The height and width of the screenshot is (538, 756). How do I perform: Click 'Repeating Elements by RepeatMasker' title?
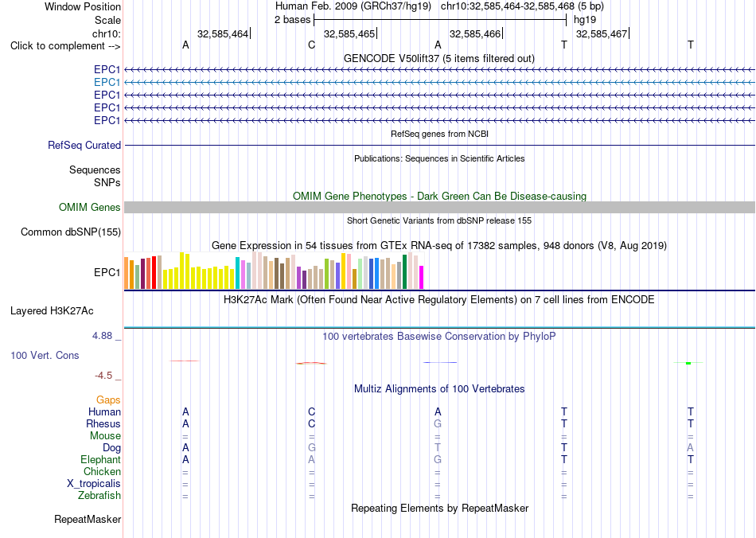pyautogui.click(x=439, y=508)
